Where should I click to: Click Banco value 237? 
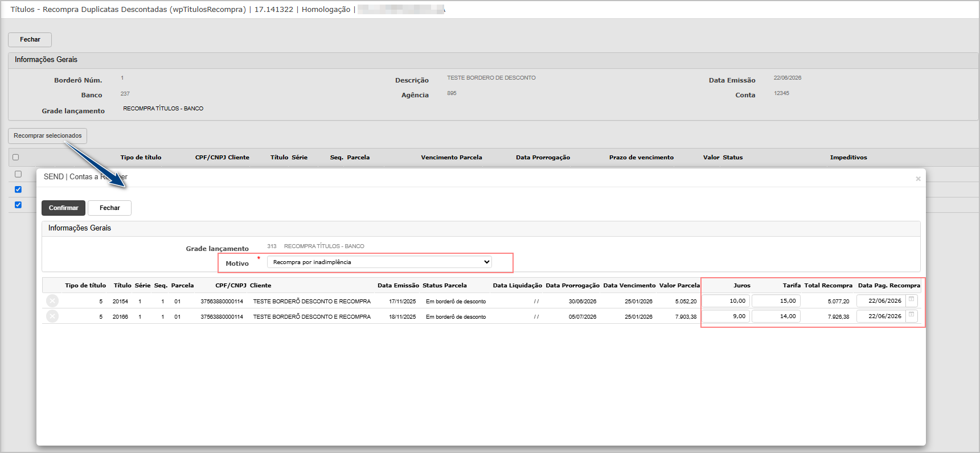(125, 94)
